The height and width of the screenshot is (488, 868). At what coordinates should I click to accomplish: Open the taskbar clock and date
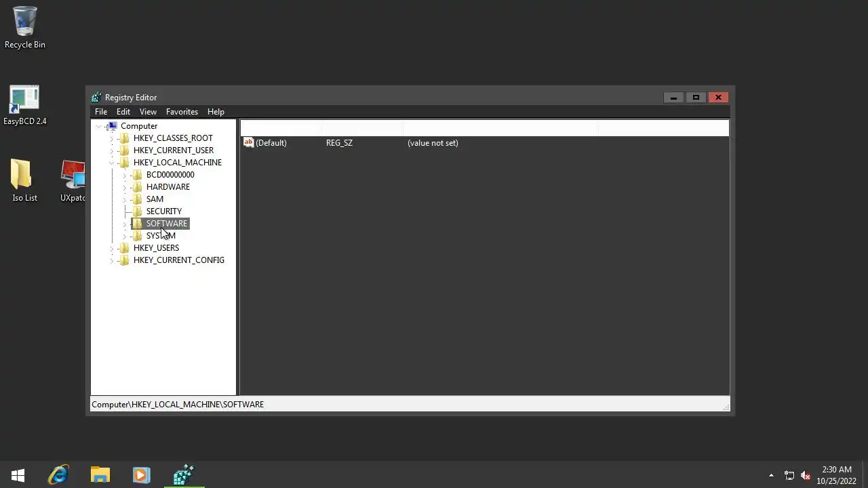(836, 475)
